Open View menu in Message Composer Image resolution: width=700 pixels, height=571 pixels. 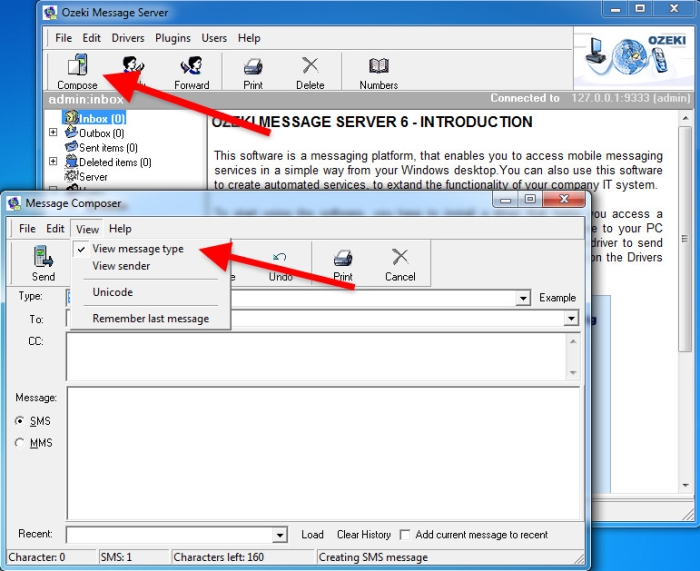87,229
